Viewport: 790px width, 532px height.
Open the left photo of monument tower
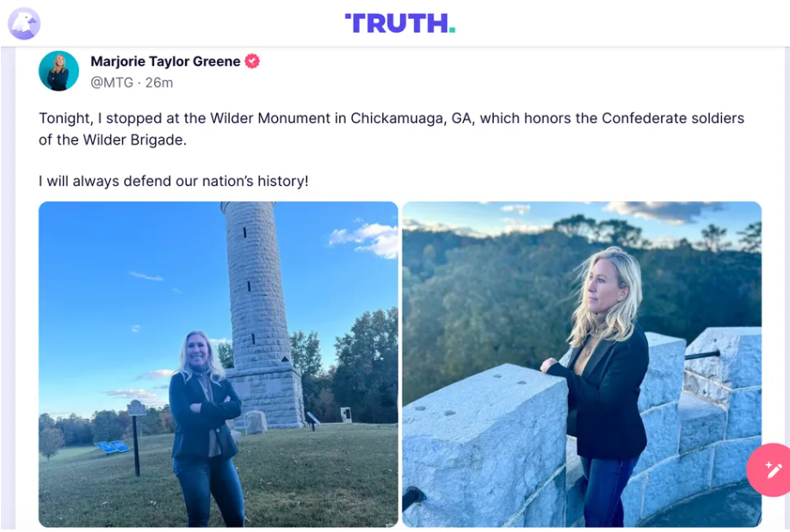tap(219, 364)
